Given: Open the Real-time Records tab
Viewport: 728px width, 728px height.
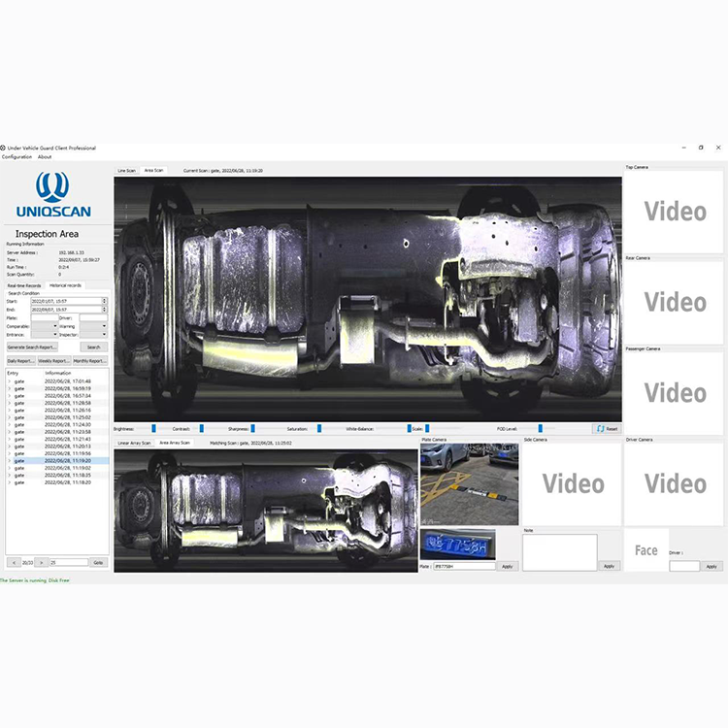Looking at the screenshot, I should (24, 285).
